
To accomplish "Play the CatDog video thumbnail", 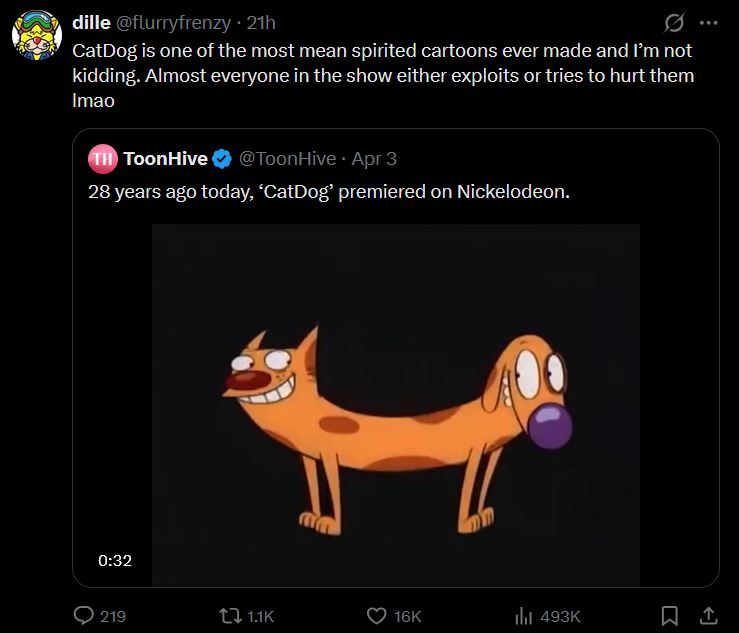I will (395, 405).
